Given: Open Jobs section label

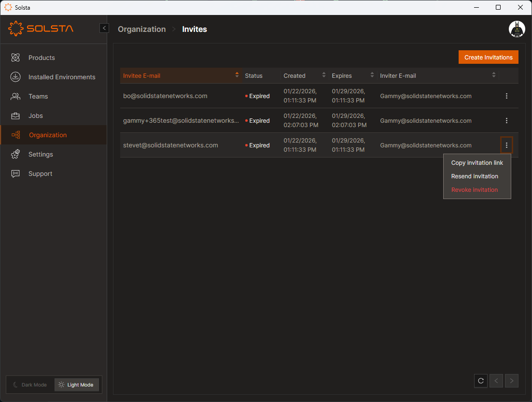Looking at the screenshot, I should click(x=36, y=116).
